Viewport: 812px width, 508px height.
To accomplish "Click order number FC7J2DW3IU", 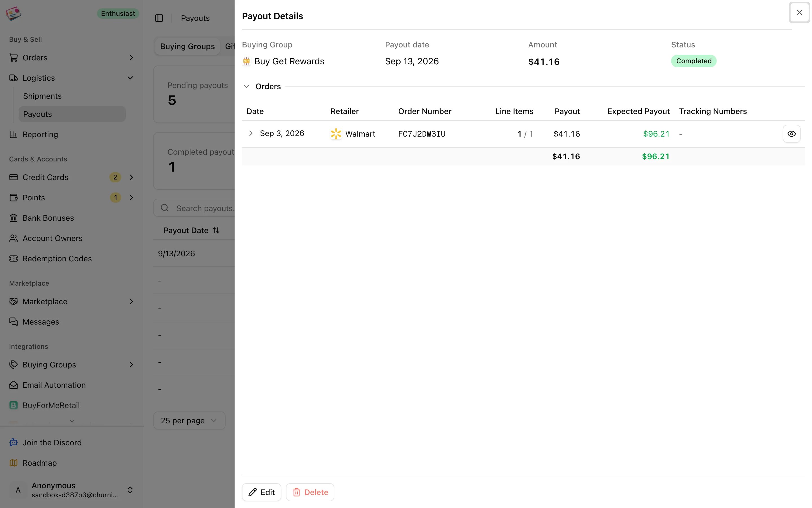I will click(x=422, y=134).
